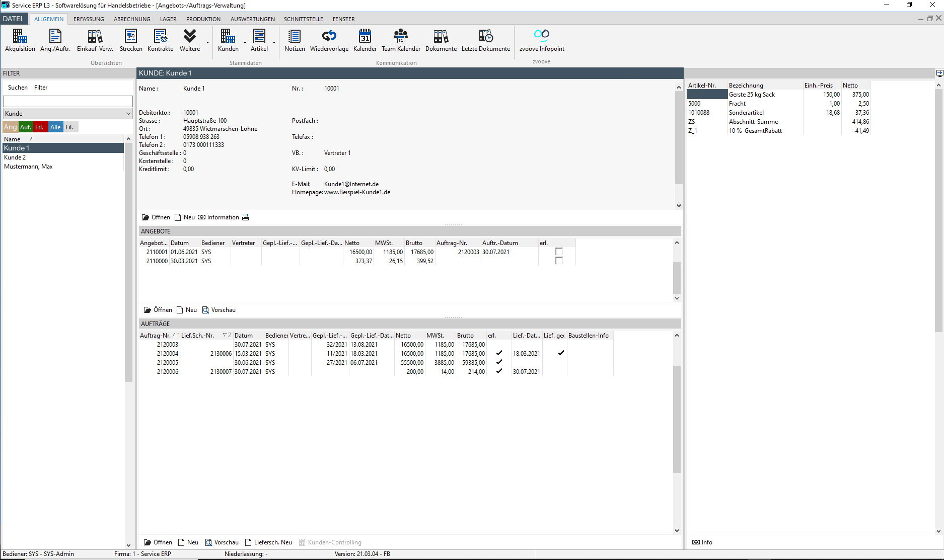Expand the Weitere dropdown arrow
944x560 pixels.
click(x=207, y=42)
